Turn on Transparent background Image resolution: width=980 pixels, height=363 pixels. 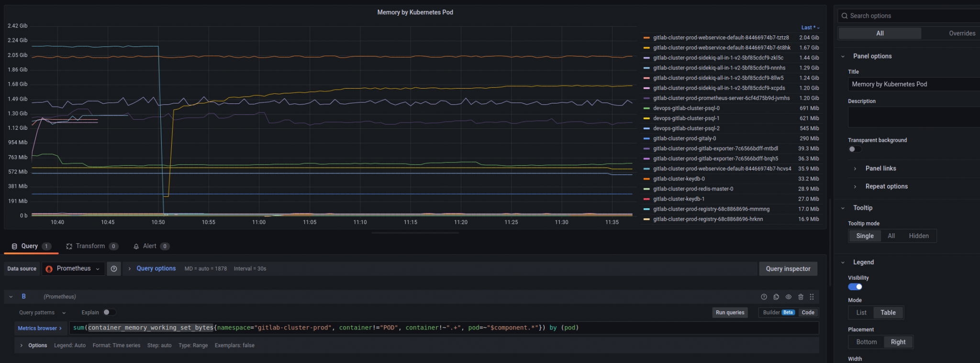point(854,149)
